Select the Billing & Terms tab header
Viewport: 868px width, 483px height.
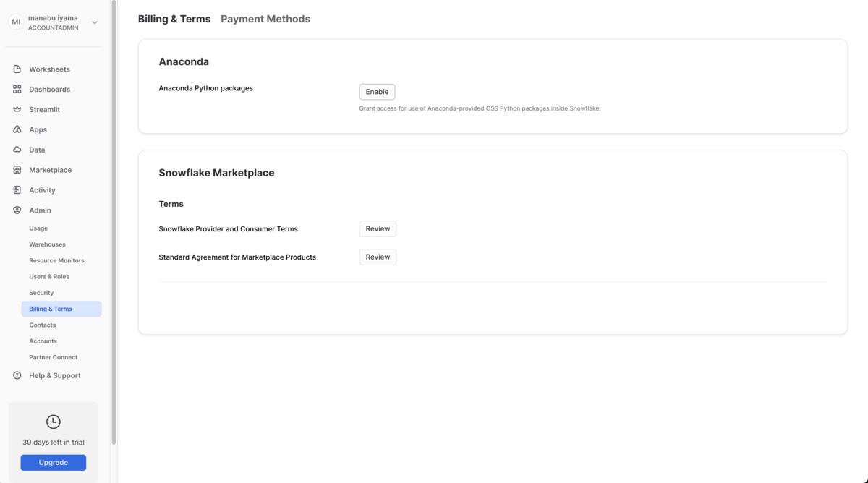click(x=174, y=19)
